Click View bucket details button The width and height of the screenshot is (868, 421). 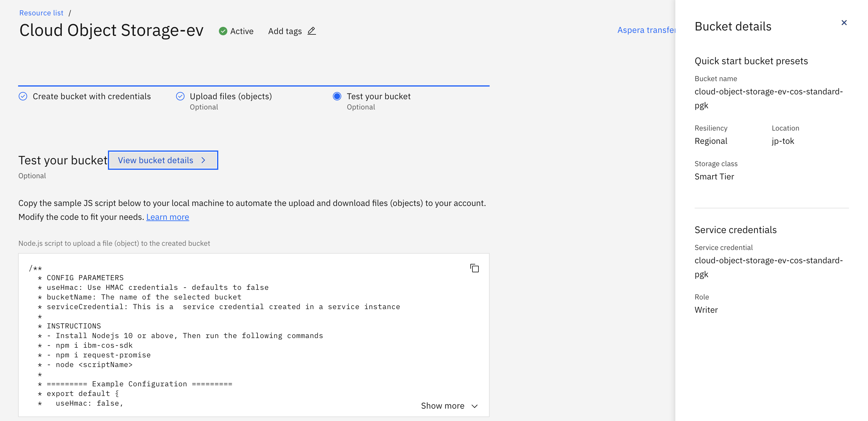(163, 160)
